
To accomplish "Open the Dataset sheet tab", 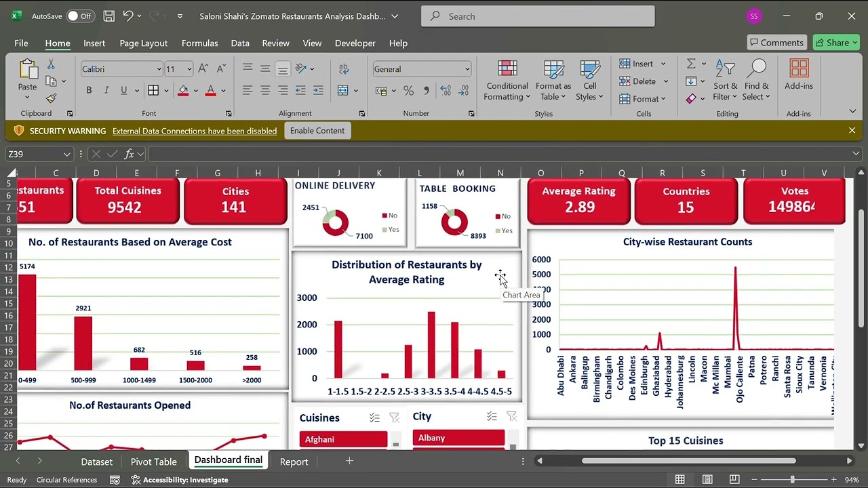I will 97,462.
